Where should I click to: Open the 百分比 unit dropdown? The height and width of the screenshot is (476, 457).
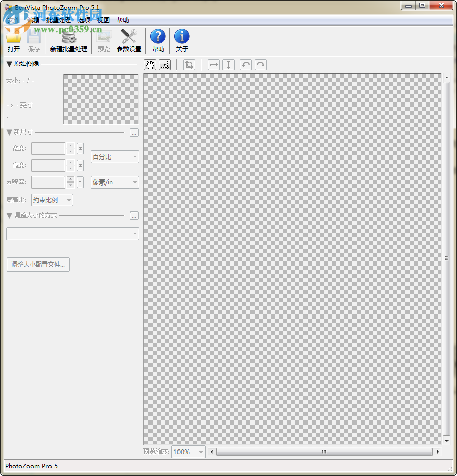click(x=114, y=156)
